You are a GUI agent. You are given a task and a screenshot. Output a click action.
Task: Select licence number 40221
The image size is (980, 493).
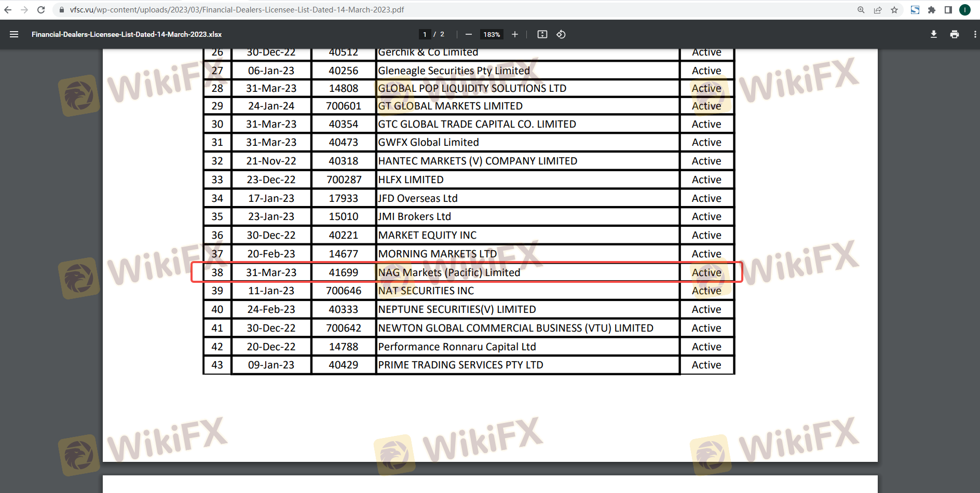tap(344, 235)
